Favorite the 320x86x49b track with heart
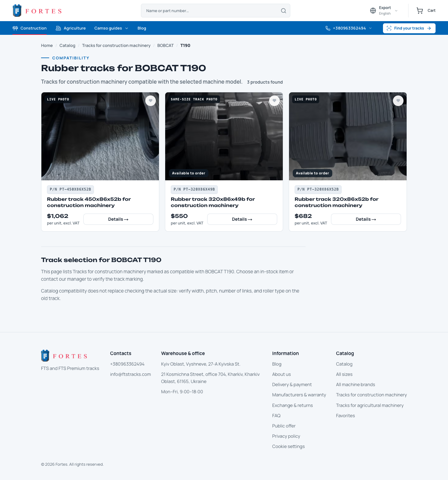The height and width of the screenshot is (480, 448). (274, 101)
